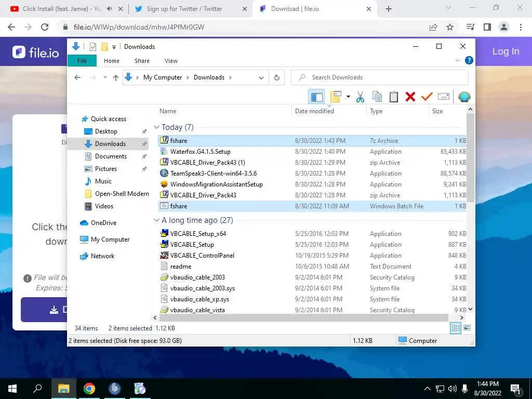Image resolution: width=532 pixels, height=399 pixels.
Task: Click the taskbar search magnifier
Action: 37,389
